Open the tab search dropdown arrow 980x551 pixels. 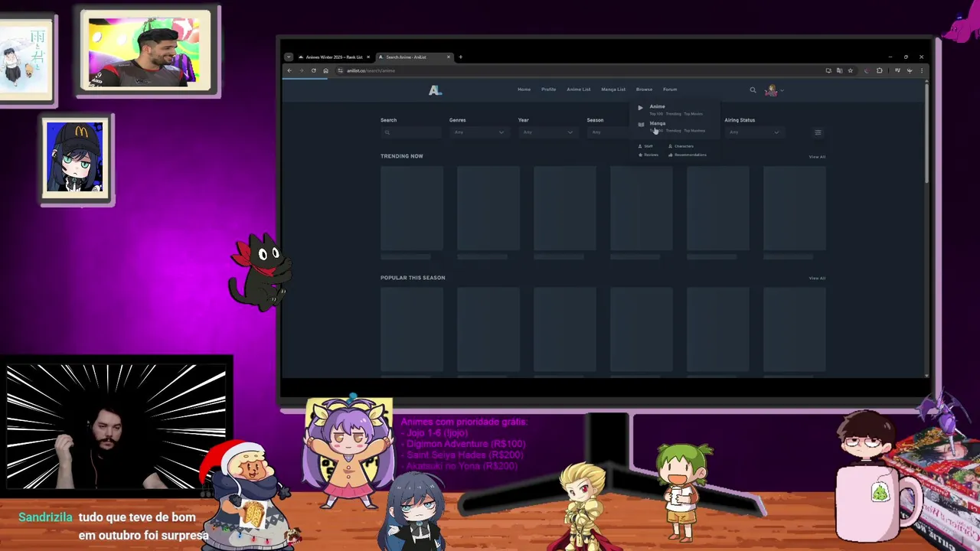point(289,57)
